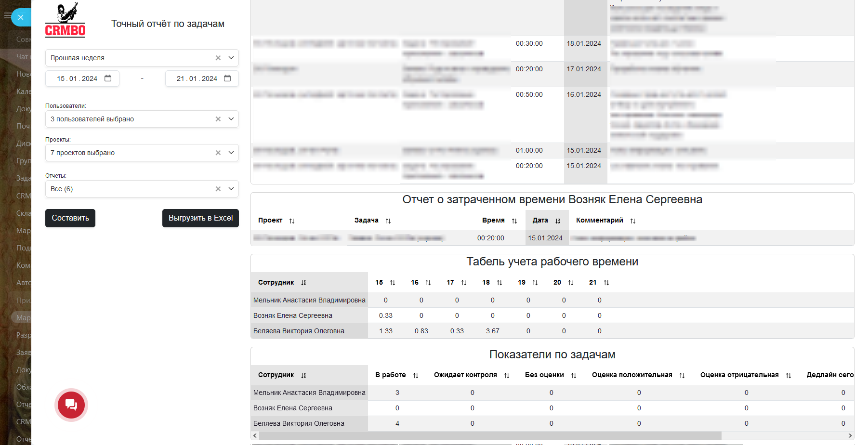Sort timesheet by day 19 column
This screenshot has width=868, height=445.
click(535, 283)
